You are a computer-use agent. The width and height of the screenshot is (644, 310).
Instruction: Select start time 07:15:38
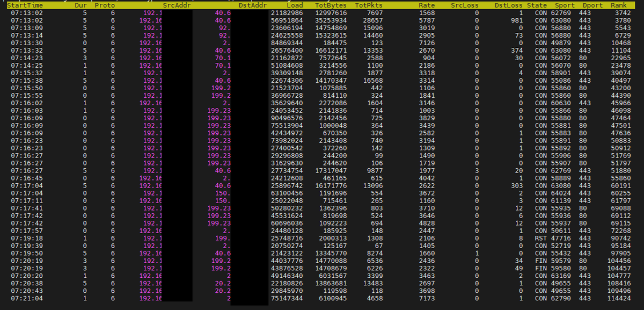pyautogui.click(x=27, y=80)
